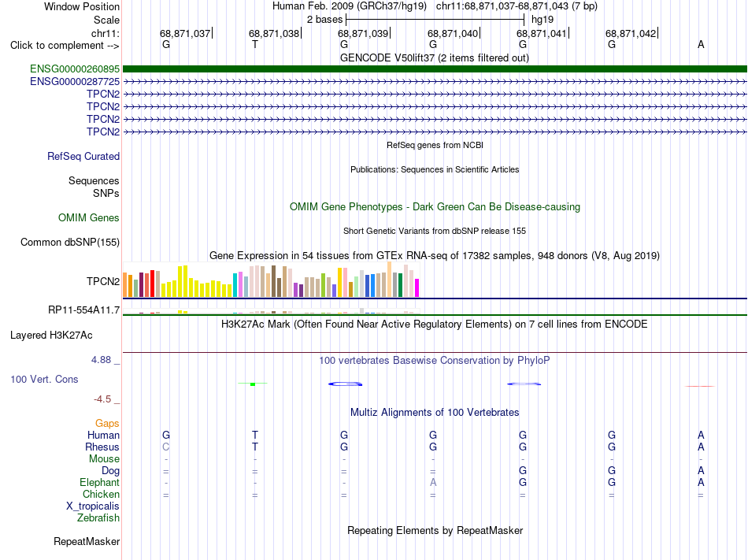Click the SNPs track label

(x=106, y=193)
